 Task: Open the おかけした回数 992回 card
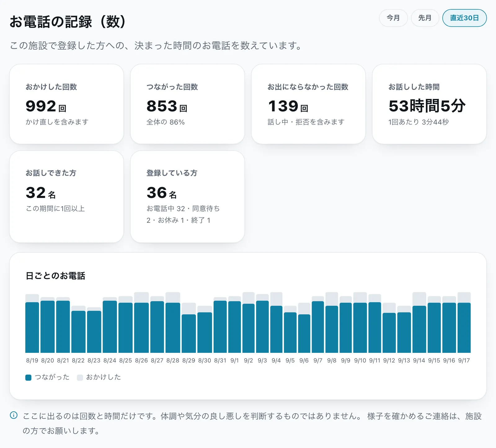(x=67, y=104)
